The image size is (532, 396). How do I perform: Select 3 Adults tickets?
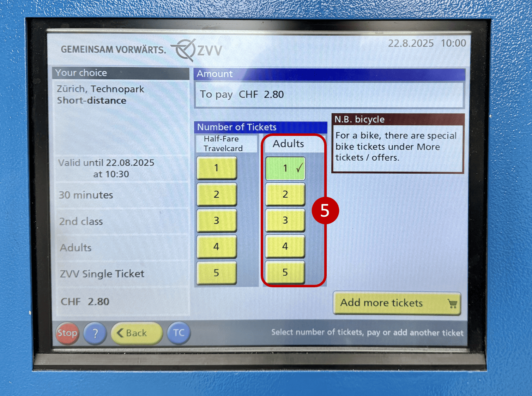click(285, 220)
